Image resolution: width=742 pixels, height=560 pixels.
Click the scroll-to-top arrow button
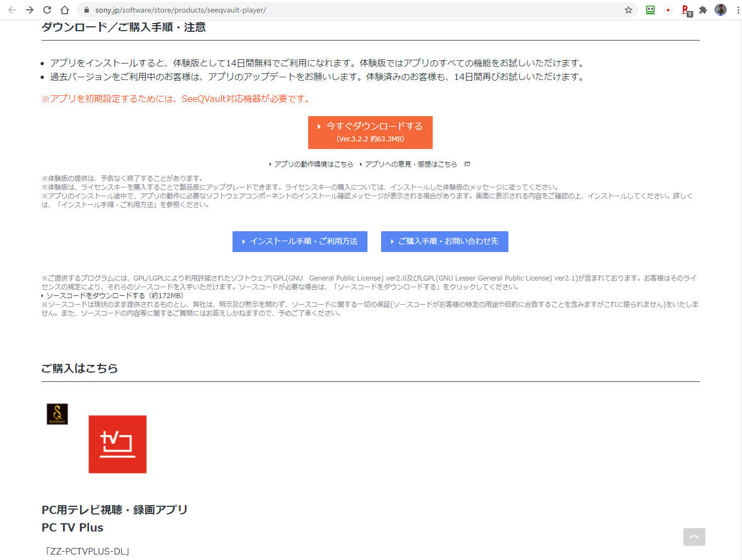(694, 537)
